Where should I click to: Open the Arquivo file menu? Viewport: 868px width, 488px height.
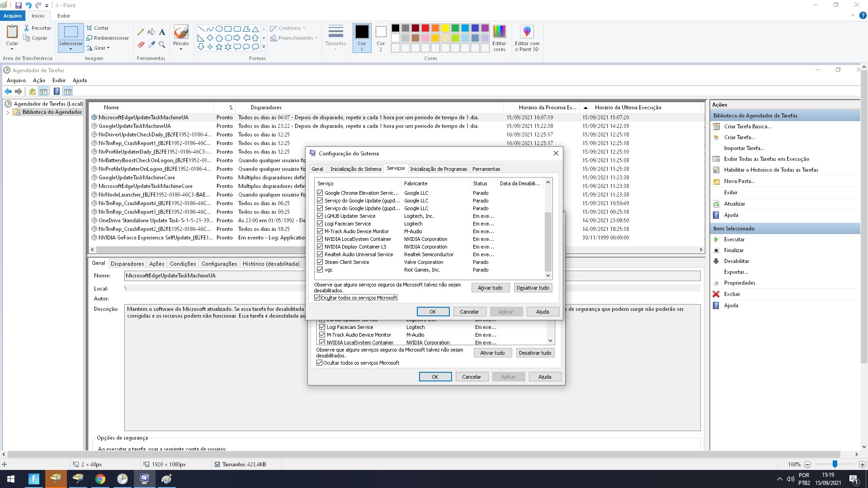click(x=13, y=16)
